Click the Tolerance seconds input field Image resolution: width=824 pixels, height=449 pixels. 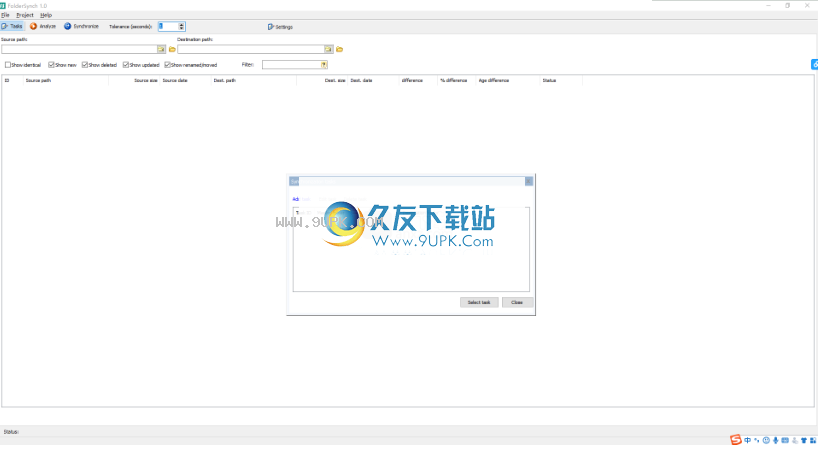168,26
